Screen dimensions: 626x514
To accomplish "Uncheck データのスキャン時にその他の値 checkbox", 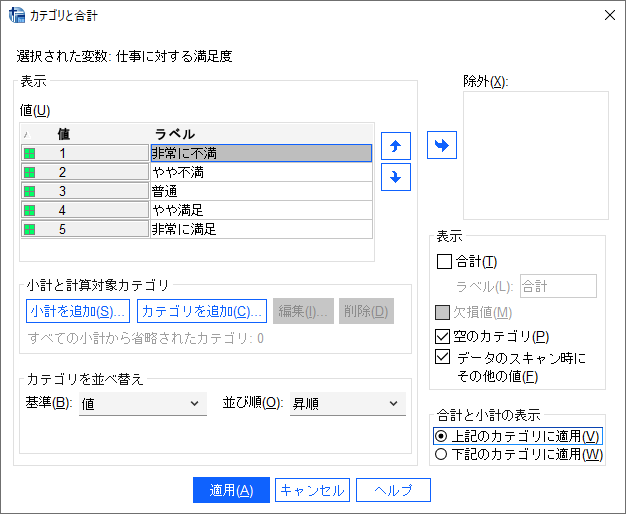I will 445,357.
